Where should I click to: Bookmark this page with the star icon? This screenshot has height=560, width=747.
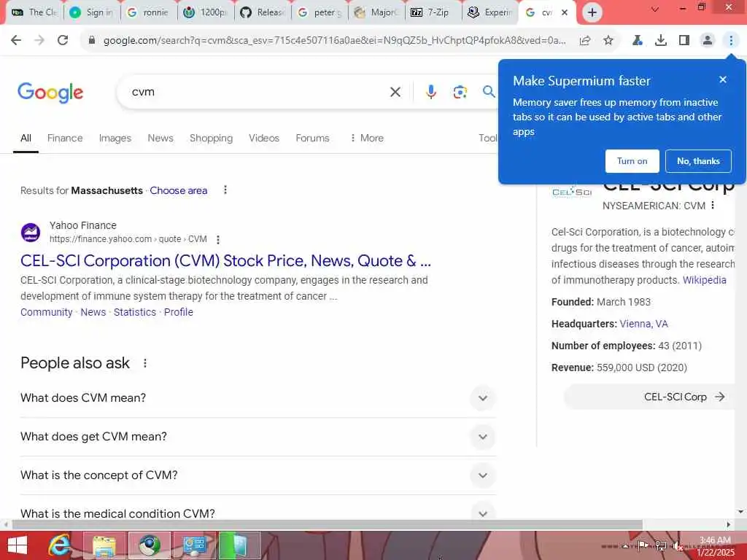(608, 41)
